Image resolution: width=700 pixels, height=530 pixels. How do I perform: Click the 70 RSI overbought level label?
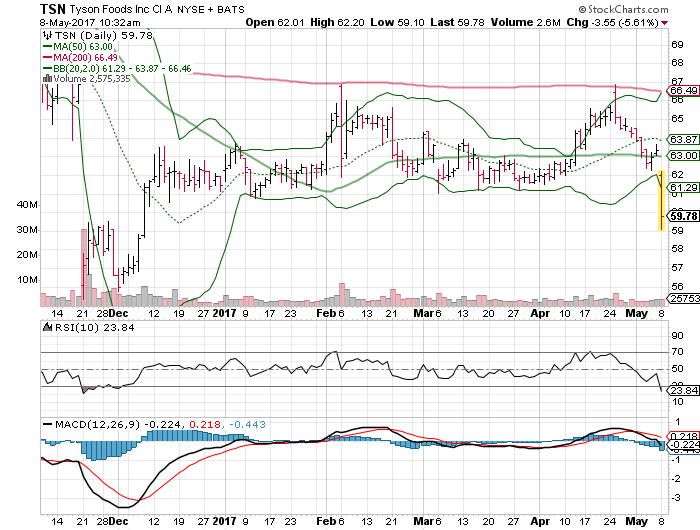point(677,352)
